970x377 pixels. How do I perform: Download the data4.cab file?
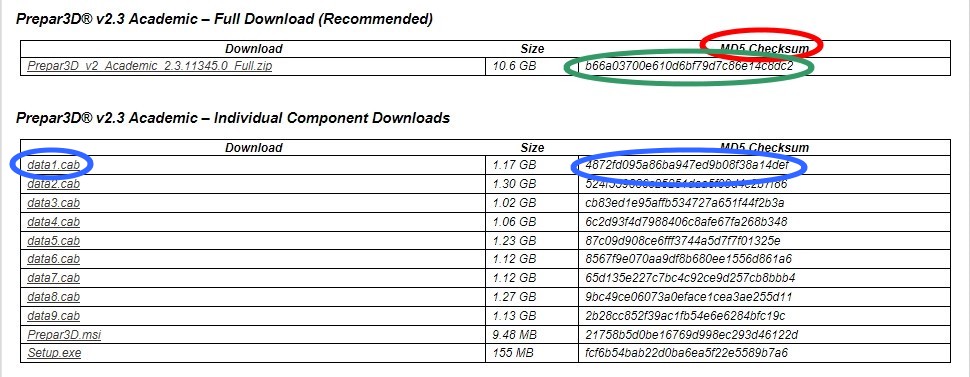tap(53, 222)
